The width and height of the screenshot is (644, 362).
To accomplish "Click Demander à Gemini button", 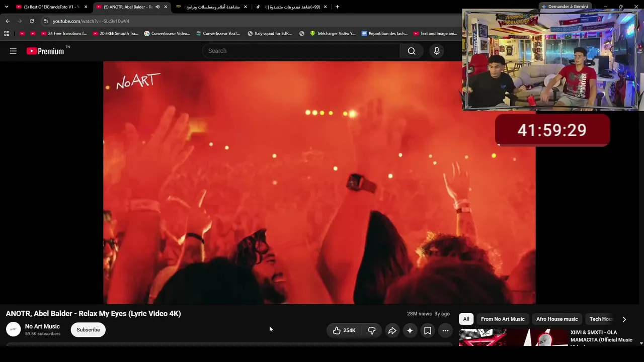I will click(x=564, y=7).
